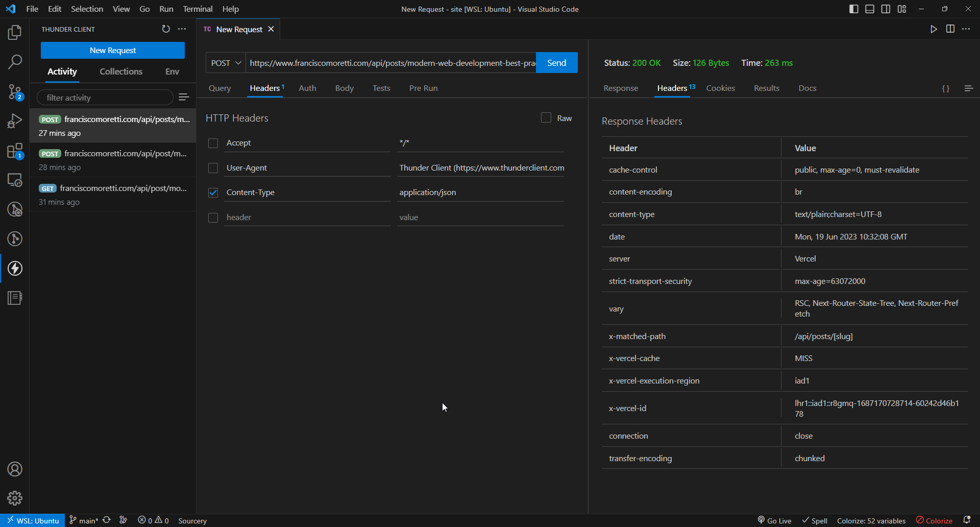Screen dimensions: 980x527
Task: Create a New Request
Action: [112, 50]
